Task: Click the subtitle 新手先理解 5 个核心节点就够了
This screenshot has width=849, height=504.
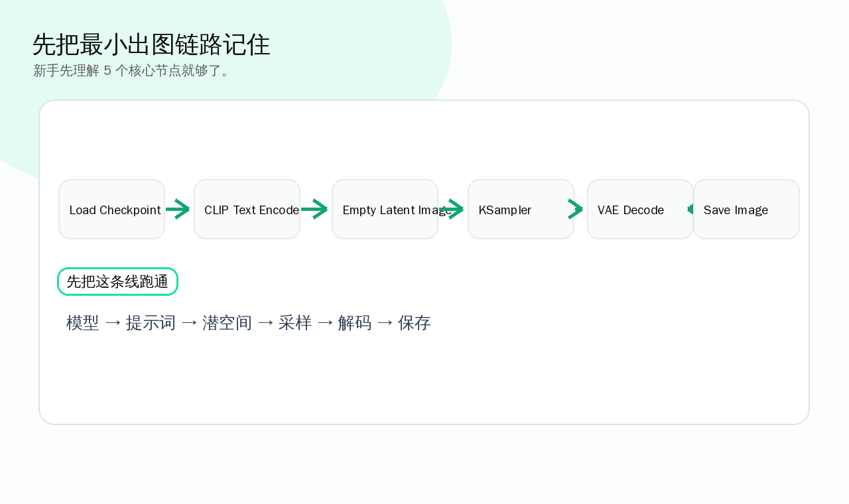Action: (x=133, y=70)
